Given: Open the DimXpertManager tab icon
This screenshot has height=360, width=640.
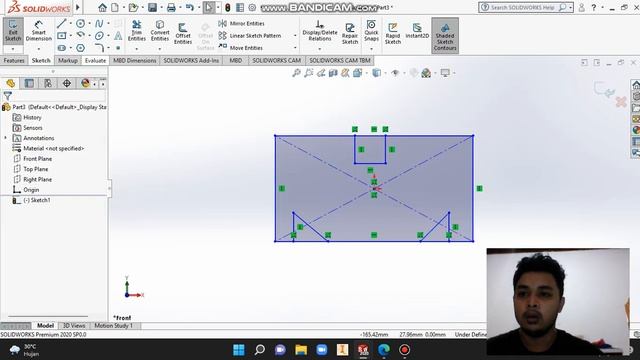Looking at the screenshot, I should click(67, 83).
